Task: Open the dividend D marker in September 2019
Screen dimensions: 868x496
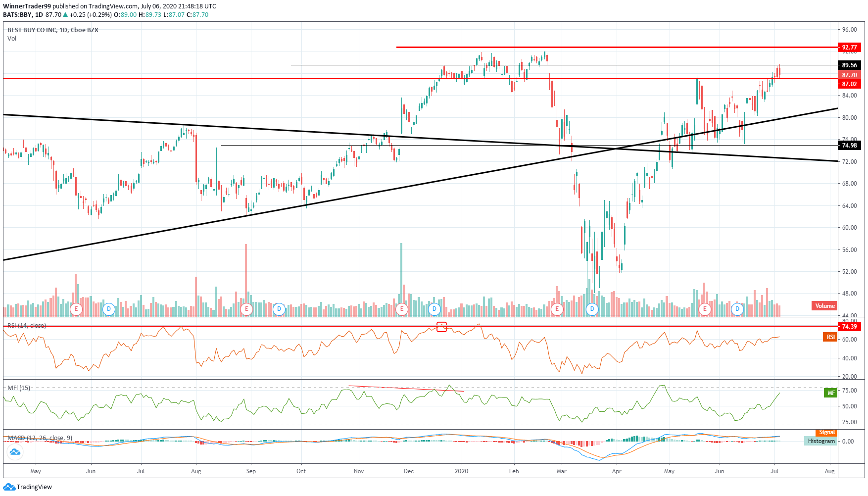Action: (x=279, y=309)
